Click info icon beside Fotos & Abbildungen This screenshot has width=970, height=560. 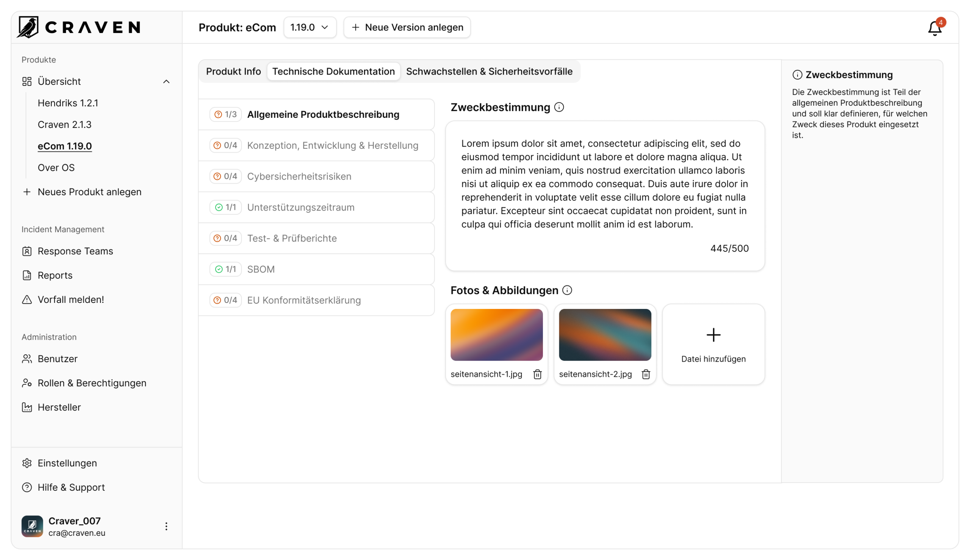pyautogui.click(x=567, y=290)
